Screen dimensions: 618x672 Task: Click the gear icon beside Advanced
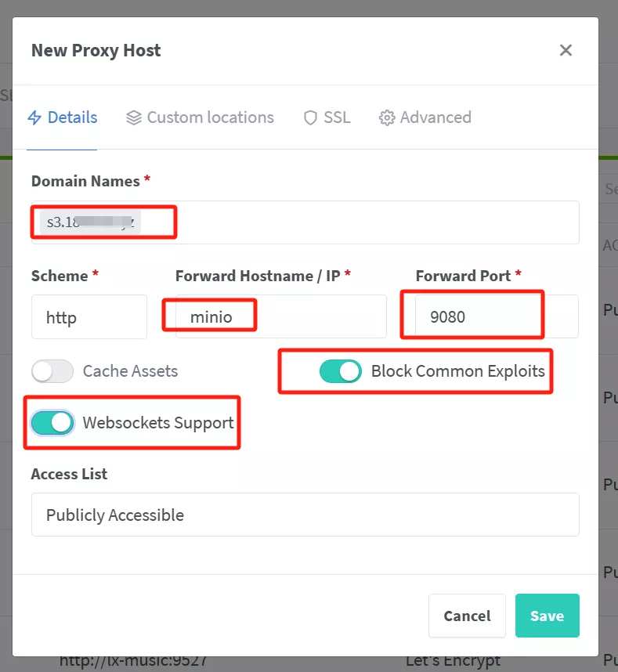click(387, 117)
